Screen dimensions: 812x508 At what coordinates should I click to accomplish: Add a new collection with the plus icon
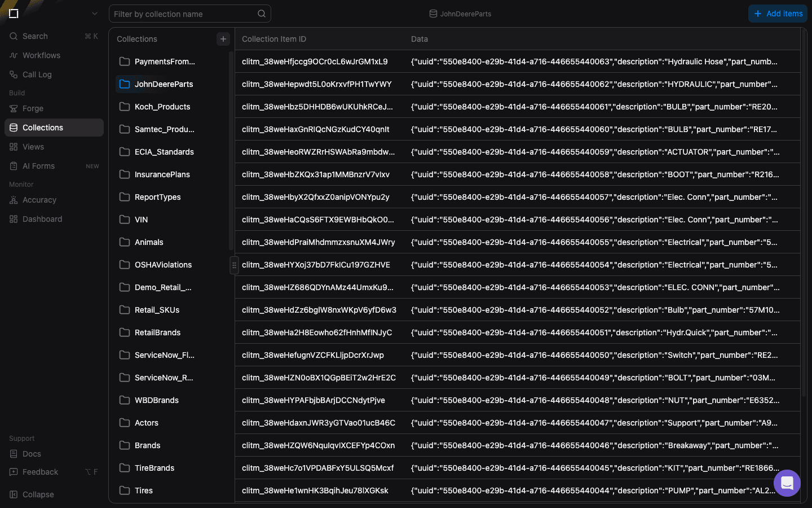(x=223, y=39)
